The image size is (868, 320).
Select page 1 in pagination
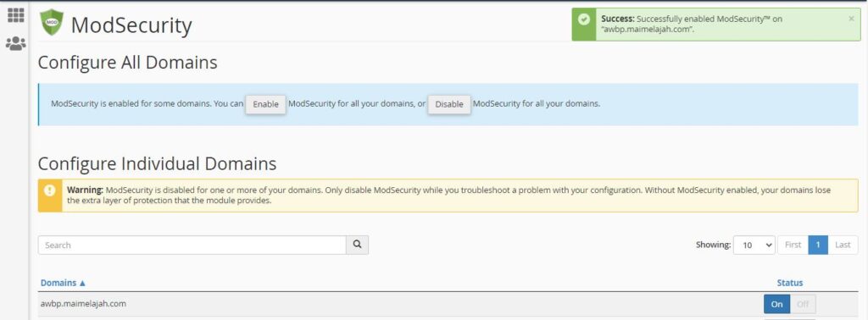coord(818,245)
